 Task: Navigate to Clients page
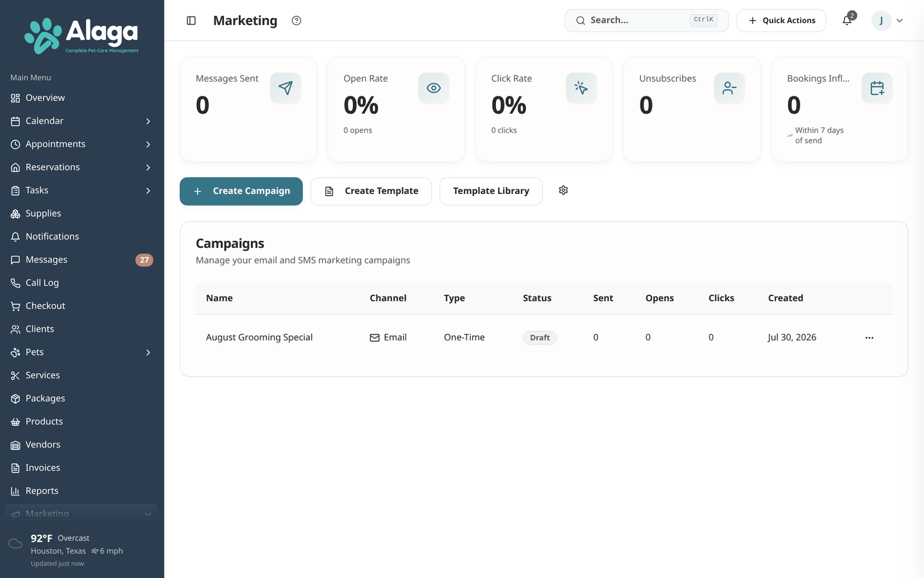click(82, 329)
